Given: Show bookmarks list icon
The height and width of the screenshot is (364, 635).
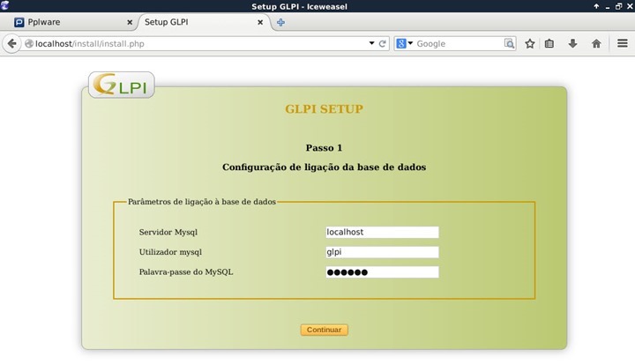Looking at the screenshot, I should tap(549, 43).
